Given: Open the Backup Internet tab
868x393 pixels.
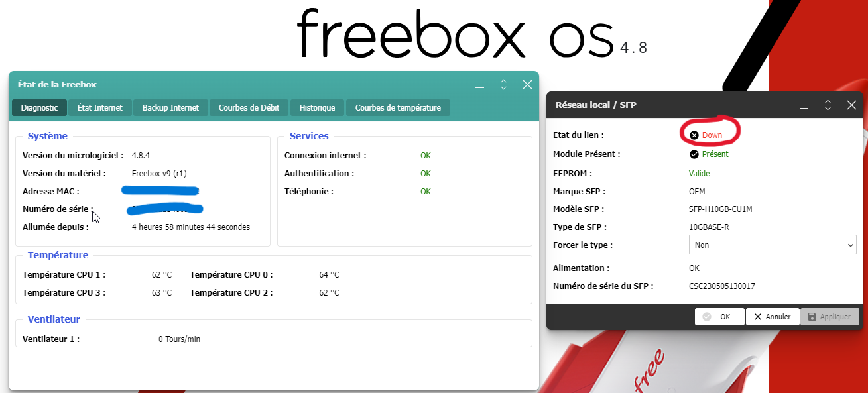Looking at the screenshot, I should (170, 107).
